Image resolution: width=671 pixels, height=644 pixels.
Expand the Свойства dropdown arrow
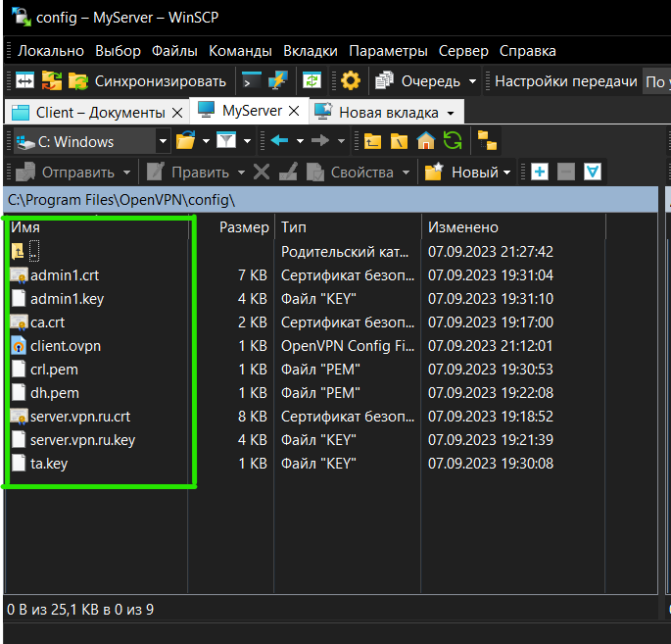pyautogui.click(x=406, y=173)
